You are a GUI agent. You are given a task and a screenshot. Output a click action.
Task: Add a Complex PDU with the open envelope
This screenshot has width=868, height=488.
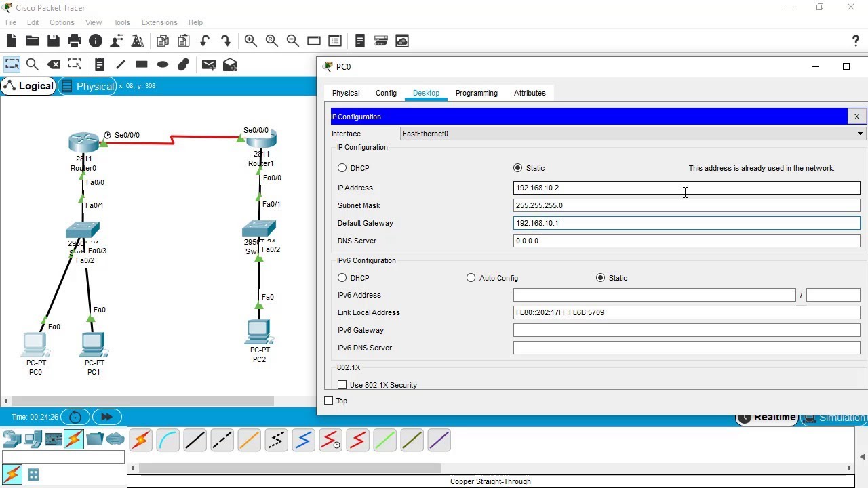230,64
